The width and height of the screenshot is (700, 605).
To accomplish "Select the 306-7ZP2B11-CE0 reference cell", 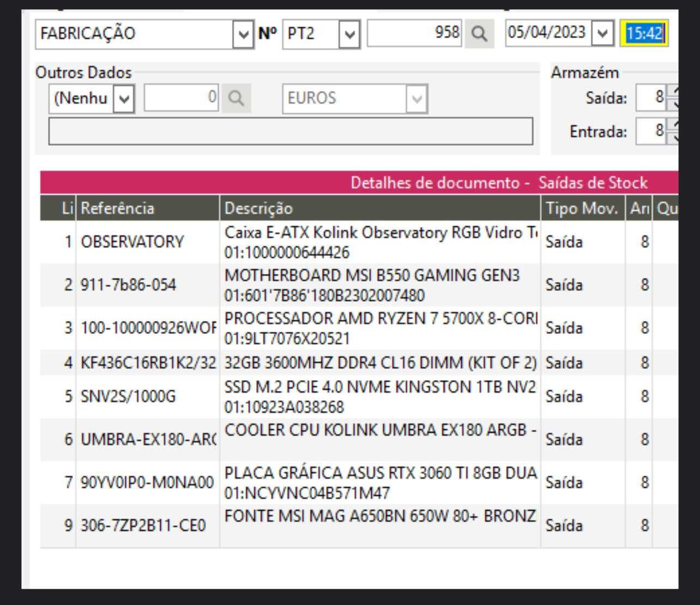I will pyautogui.click(x=148, y=526).
